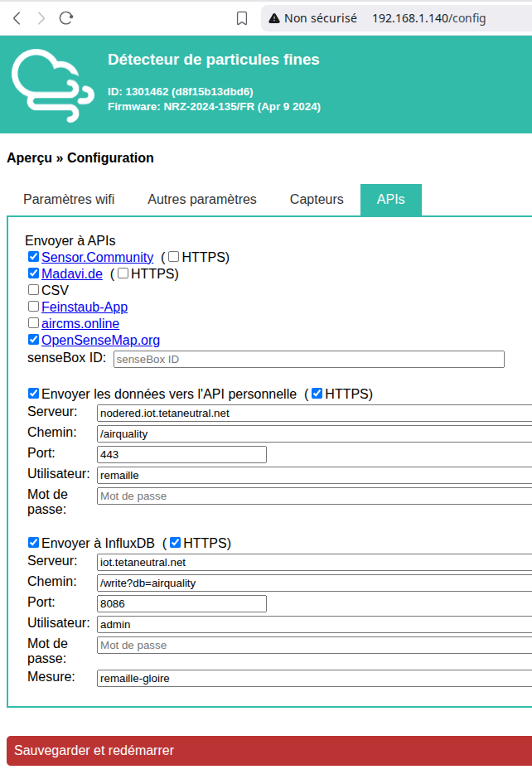
Task: Enable the CSV checkbox
Action: pyautogui.click(x=33, y=290)
